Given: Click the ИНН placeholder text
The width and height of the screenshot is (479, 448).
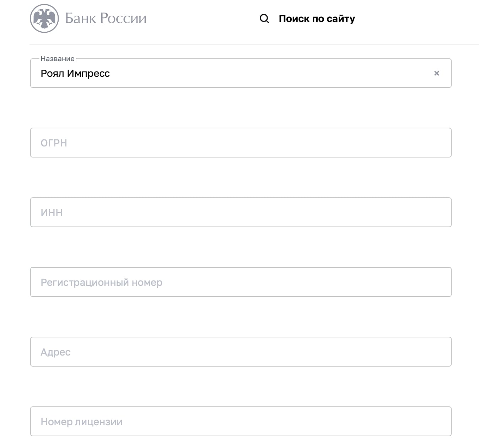Looking at the screenshot, I should 52,213.
